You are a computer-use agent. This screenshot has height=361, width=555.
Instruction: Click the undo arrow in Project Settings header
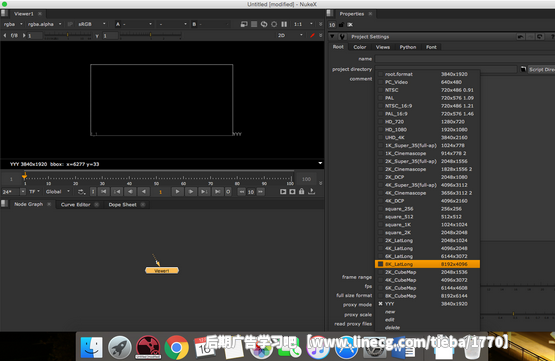pyautogui.click(x=520, y=37)
